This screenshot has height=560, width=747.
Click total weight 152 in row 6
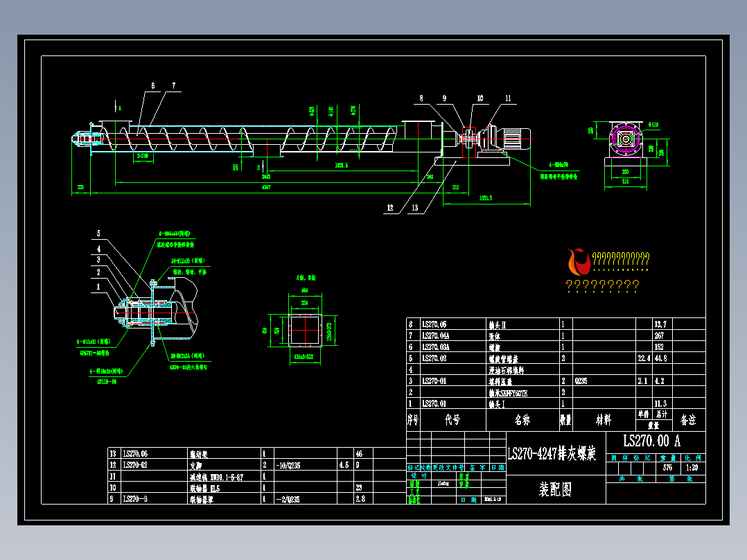pyautogui.click(x=660, y=347)
